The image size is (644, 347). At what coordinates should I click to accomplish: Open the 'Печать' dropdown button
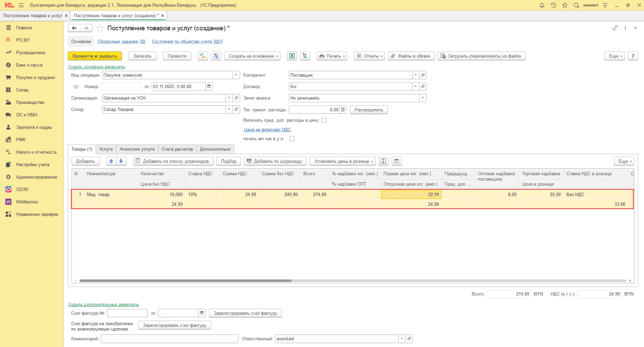click(333, 56)
